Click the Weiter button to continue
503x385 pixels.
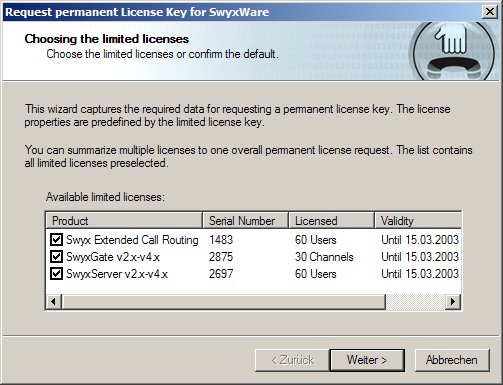pyautogui.click(x=367, y=360)
